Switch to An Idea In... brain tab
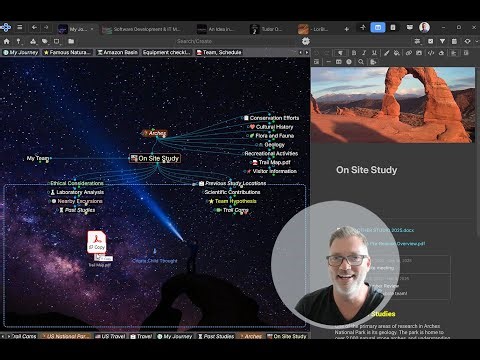Screen dimensions: 480x360 pos(215,29)
